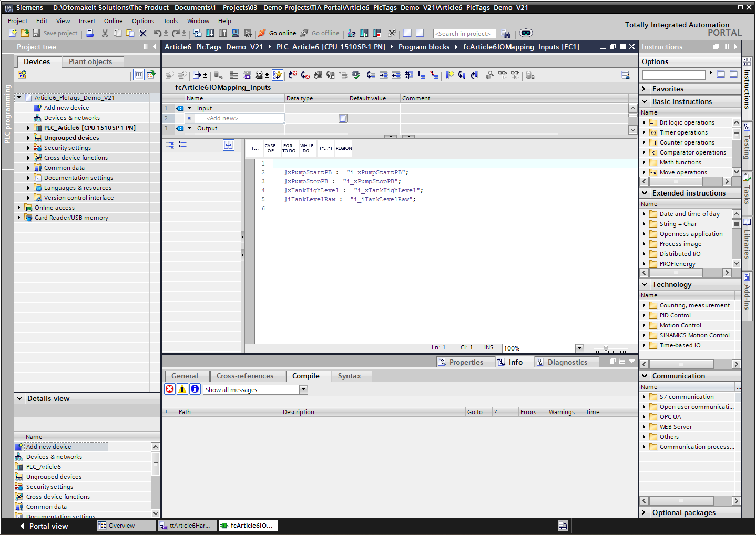This screenshot has width=756, height=535.
Task: Expand the Optional packages section
Action: click(644, 512)
